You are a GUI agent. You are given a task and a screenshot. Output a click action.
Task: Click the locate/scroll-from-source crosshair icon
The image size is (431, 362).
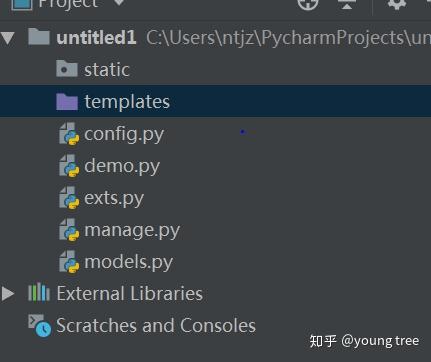[307, 4]
